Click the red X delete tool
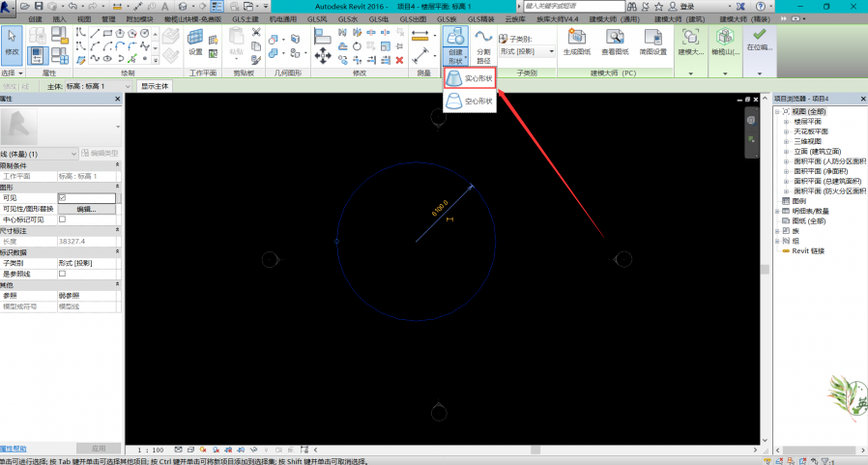 399,60
